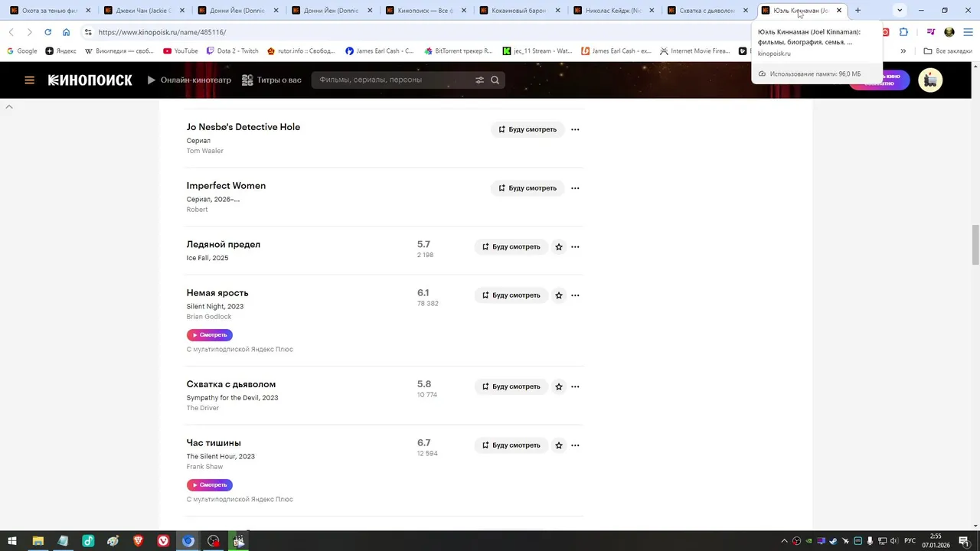Open more options for Imperfect Women
The height and width of the screenshot is (551, 980).
[575, 188]
